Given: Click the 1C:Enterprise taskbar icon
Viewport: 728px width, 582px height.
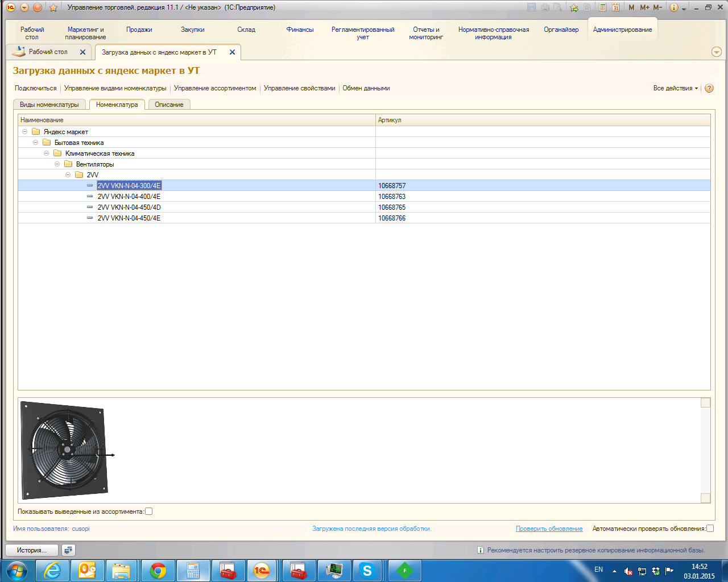Looking at the screenshot, I should pyautogui.click(x=262, y=570).
